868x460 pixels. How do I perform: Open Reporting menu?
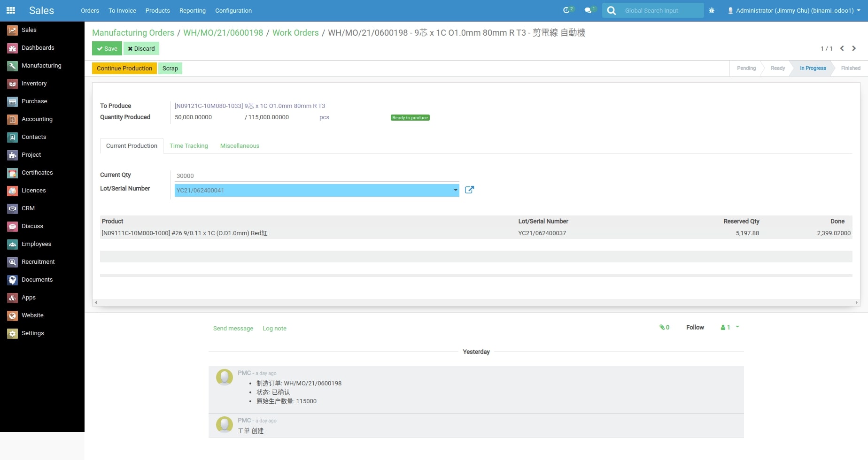[x=193, y=10]
